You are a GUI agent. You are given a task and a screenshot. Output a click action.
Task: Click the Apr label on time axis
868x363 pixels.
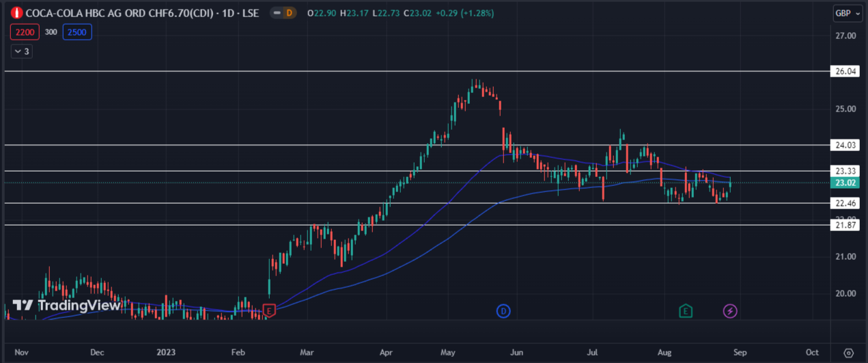click(x=386, y=353)
